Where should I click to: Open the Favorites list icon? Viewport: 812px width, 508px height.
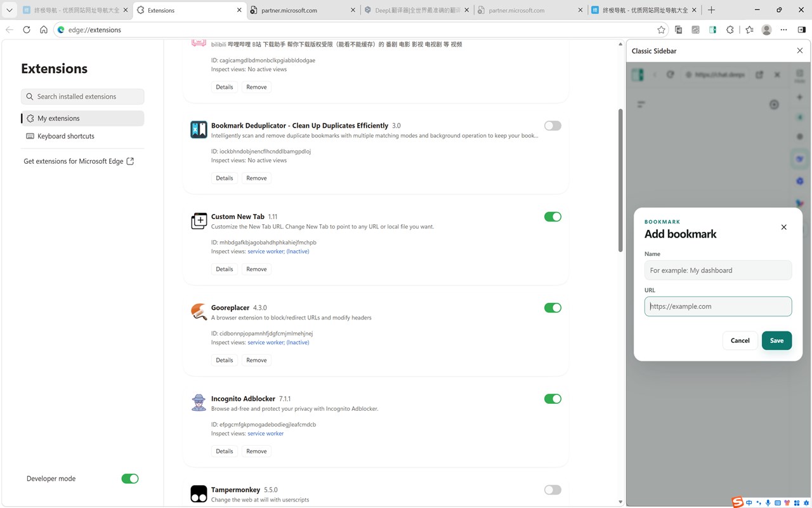point(749,30)
